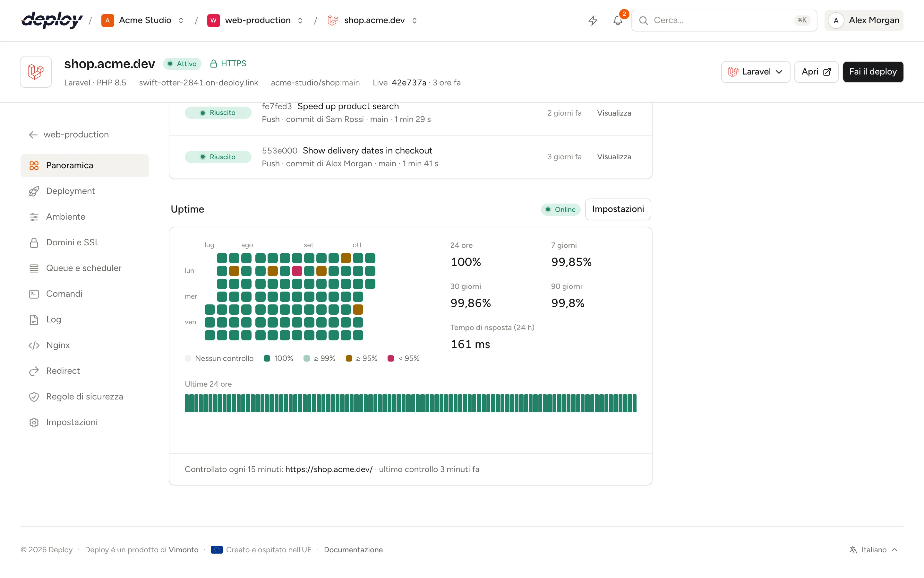This screenshot has height=578, width=924.
Task: Click the Domini e SSL lock icon
Action: 34,243
